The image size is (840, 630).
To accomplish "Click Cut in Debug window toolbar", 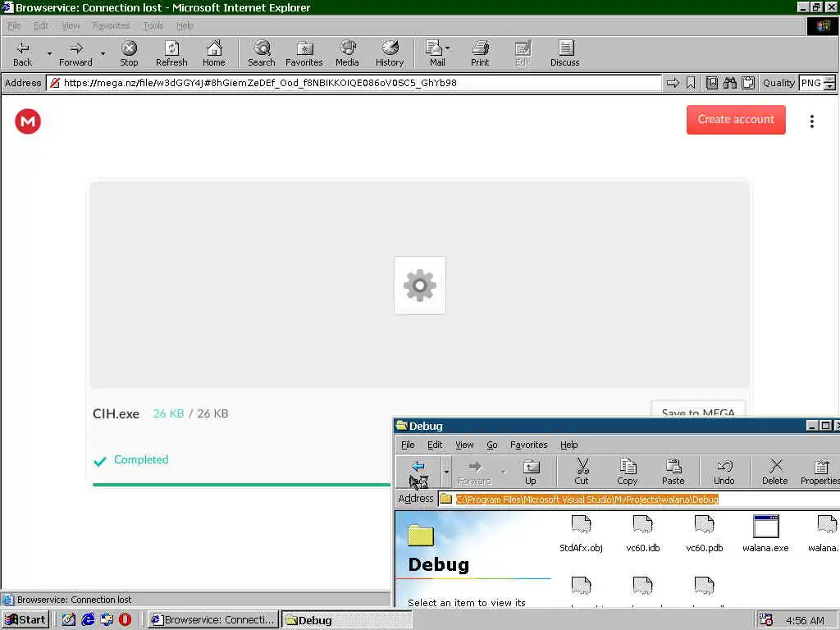I will pos(582,472).
